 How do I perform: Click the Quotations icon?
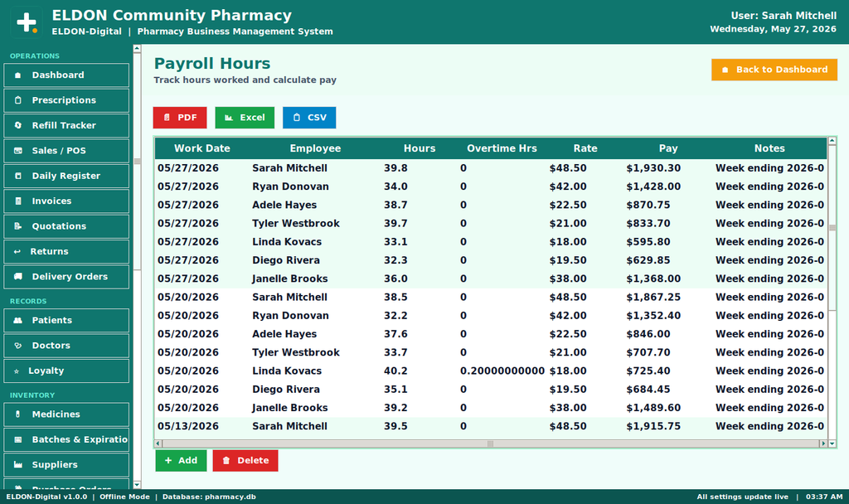click(18, 226)
